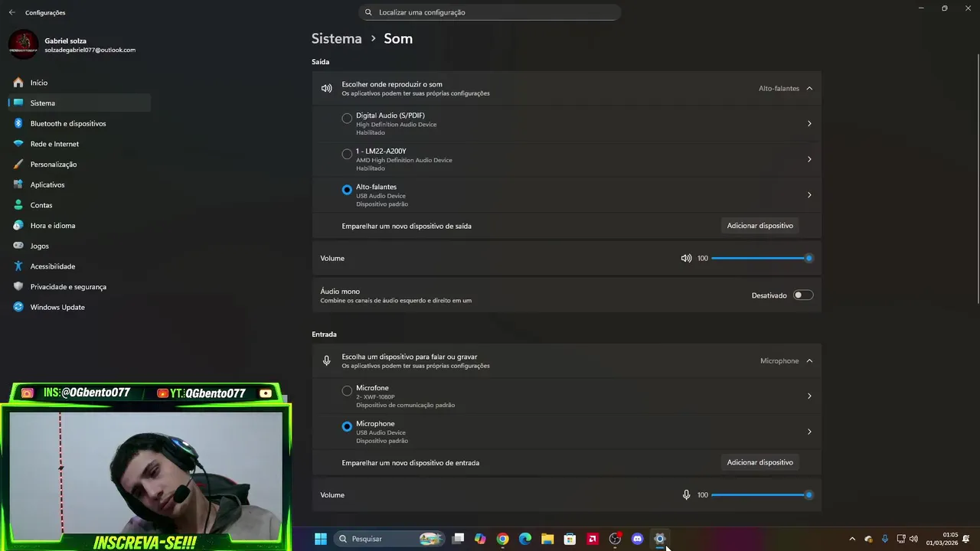Open the tray network icon
Screen dimensions: 980x551
901,540
